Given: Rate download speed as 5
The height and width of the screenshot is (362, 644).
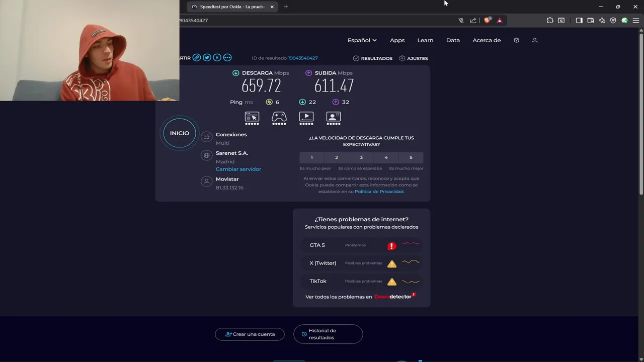Looking at the screenshot, I should pos(411,157).
